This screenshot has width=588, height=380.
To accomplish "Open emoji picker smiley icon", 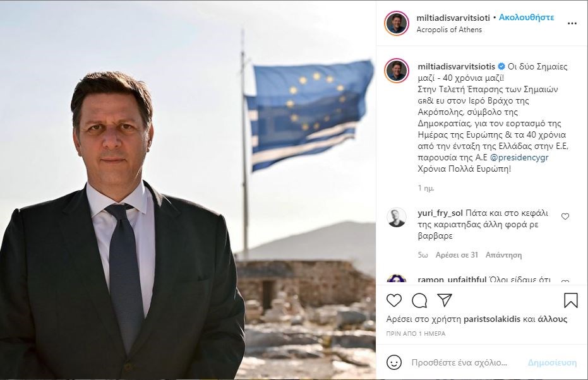I will coord(393,362).
